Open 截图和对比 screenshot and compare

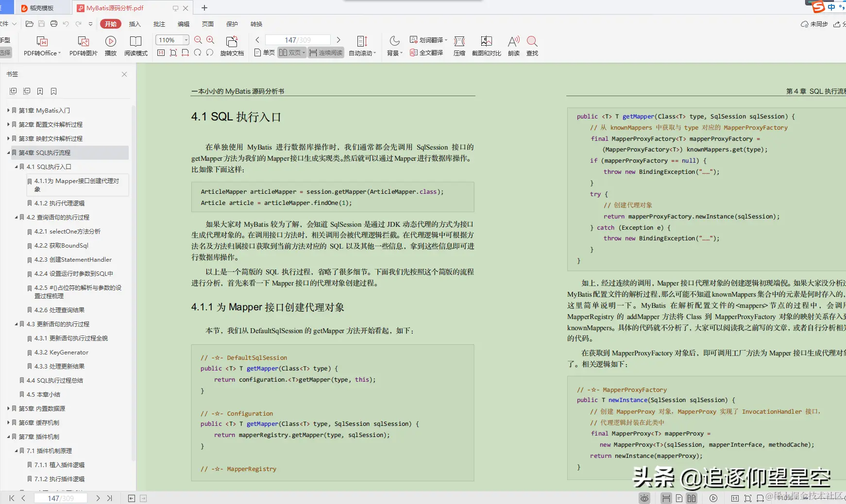(487, 46)
